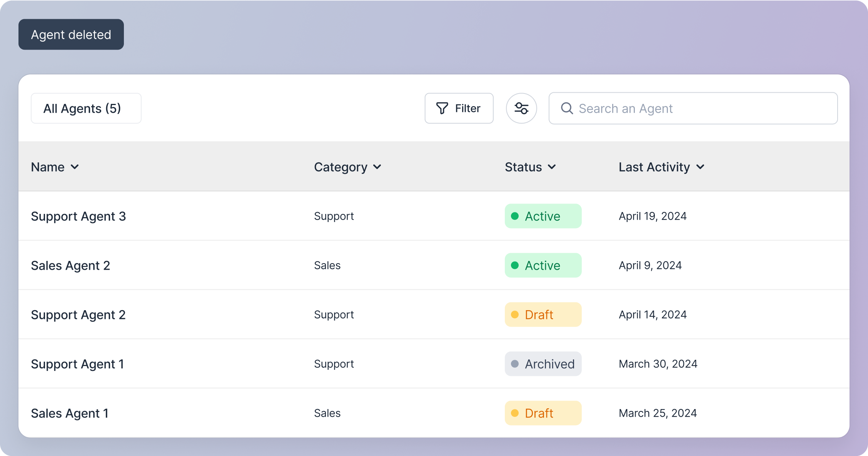This screenshot has height=456, width=868.
Task: Click Active badge for Support Agent 3
Action: 542,216
